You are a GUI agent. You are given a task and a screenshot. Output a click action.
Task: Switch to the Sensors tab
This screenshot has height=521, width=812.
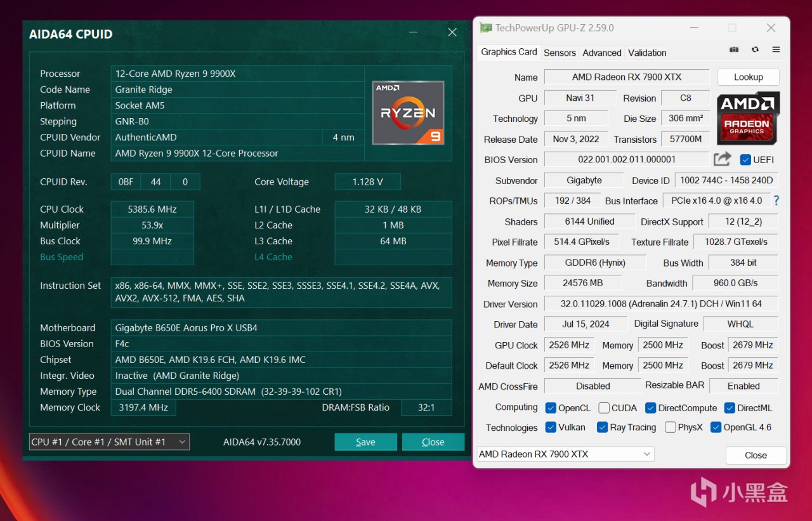click(x=560, y=53)
